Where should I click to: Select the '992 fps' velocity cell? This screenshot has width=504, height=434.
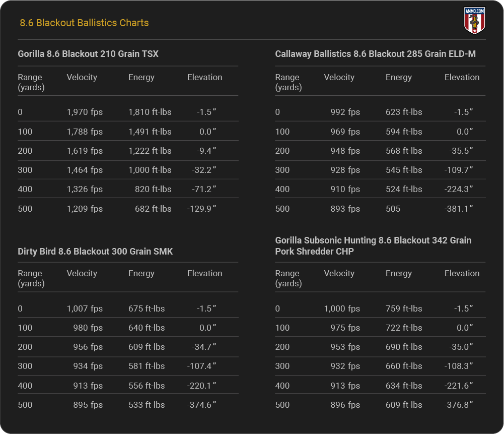345,112
